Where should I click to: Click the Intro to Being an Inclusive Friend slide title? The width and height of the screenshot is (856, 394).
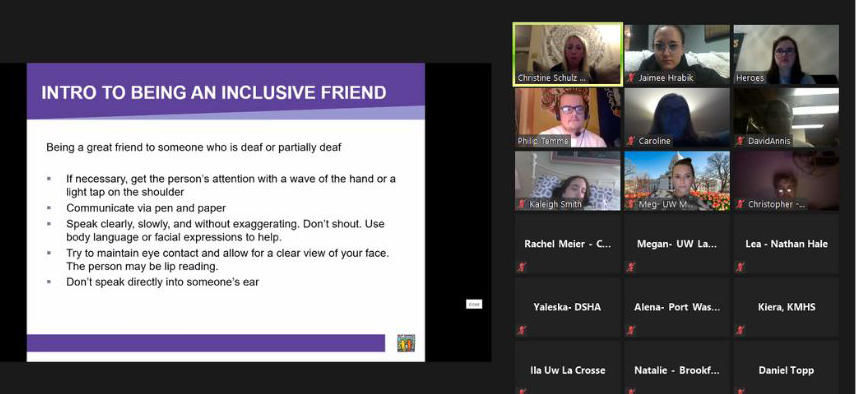214,92
